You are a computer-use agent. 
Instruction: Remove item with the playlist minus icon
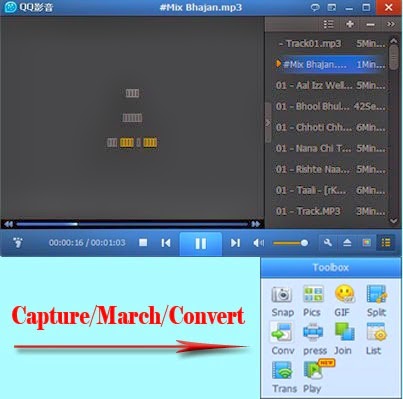(x=370, y=24)
